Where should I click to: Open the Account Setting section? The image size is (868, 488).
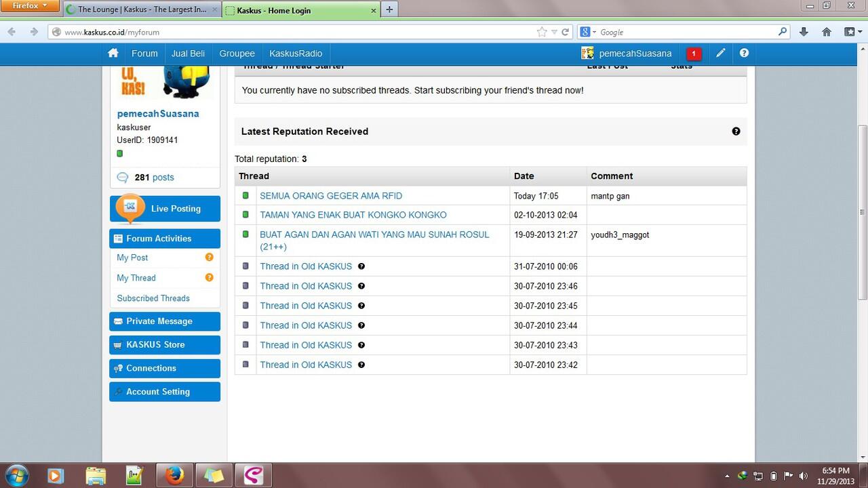(x=165, y=392)
